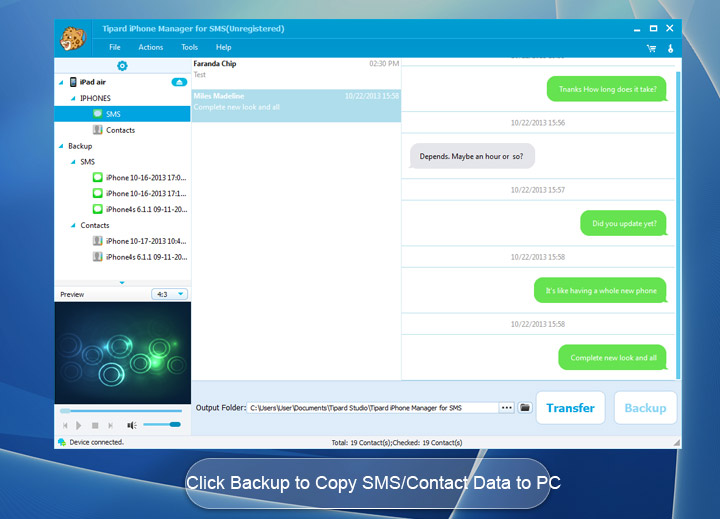The width and height of the screenshot is (720, 519).
Task: Click the browse (...) button for output folder
Action: [506, 408]
